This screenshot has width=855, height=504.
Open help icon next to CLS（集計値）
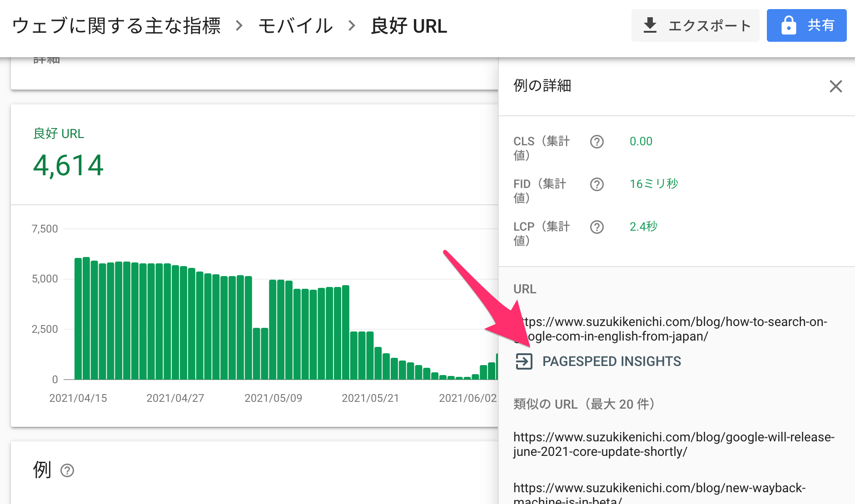click(x=597, y=142)
